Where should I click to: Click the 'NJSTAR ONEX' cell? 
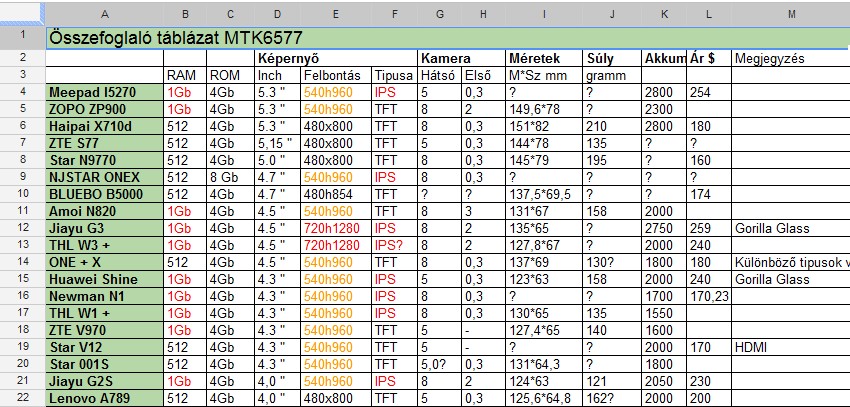pyautogui.click(x=105, y=177)
